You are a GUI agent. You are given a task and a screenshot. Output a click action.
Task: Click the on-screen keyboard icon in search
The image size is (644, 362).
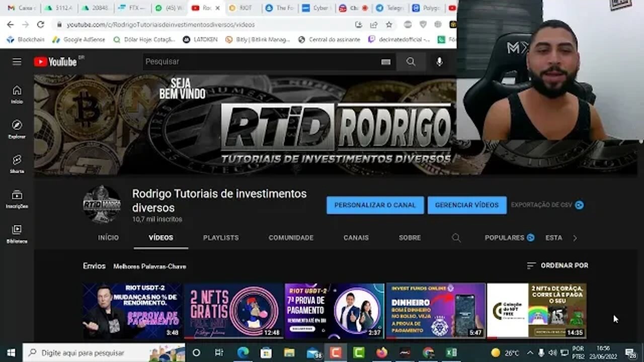pyautogui.click(x=386, y=62)
